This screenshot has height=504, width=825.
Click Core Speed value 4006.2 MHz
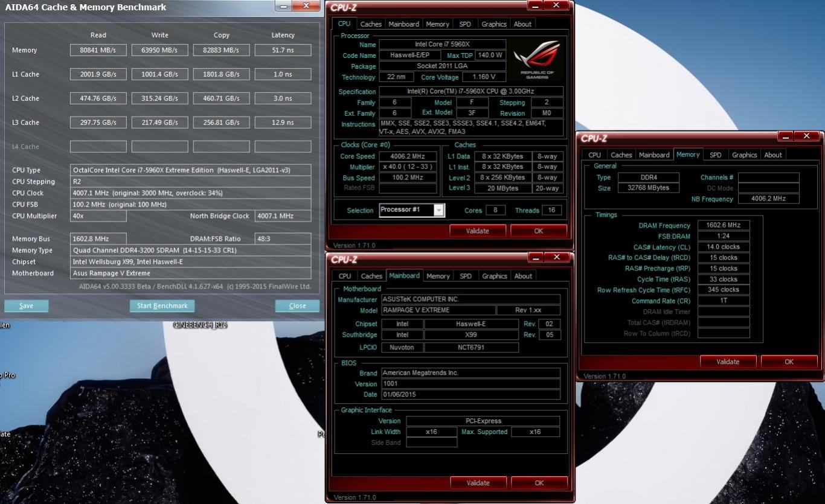(x=408, y=156)
